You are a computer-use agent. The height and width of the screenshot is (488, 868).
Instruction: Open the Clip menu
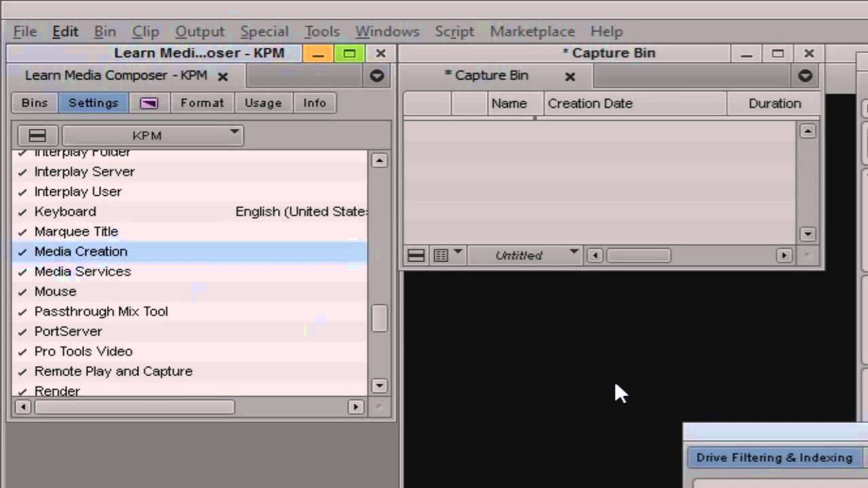coord(145,31)
